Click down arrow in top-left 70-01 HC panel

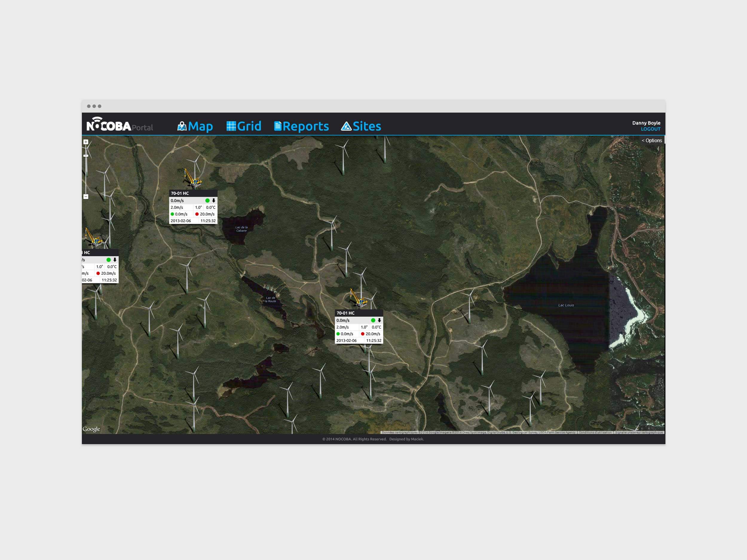click(213, 200)
